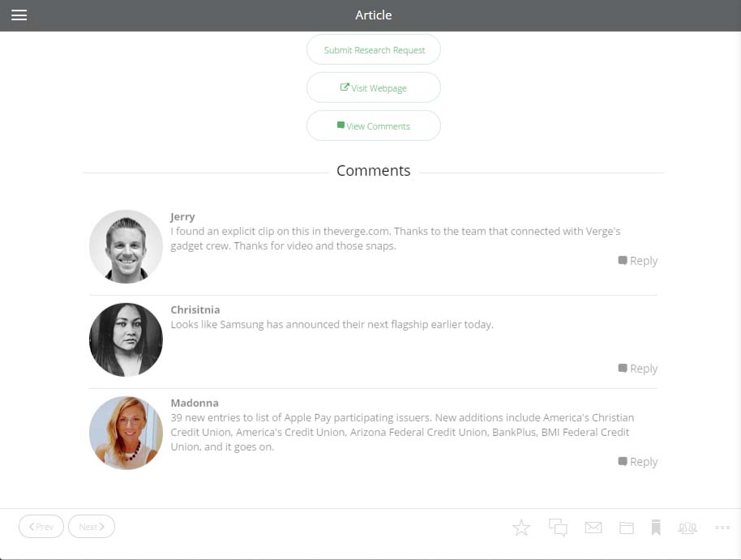741x560 pixels.
Task: Click Madonna's profile photo
Action: coord(126,433)
